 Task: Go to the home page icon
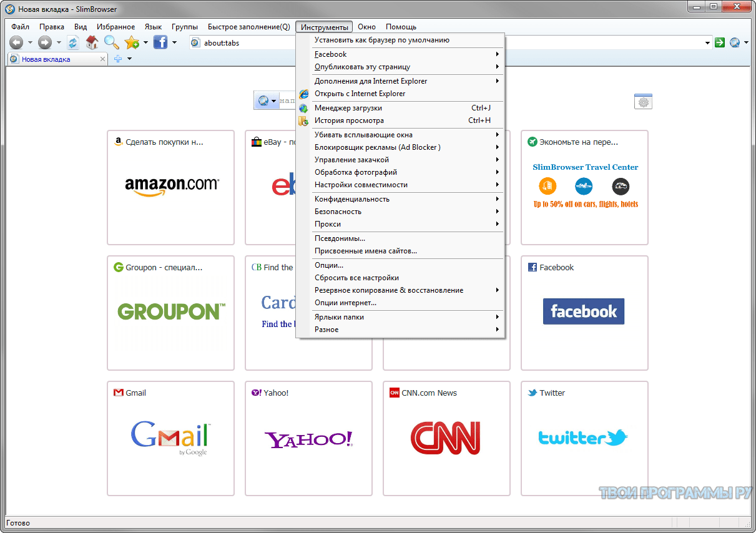point(92,42)
